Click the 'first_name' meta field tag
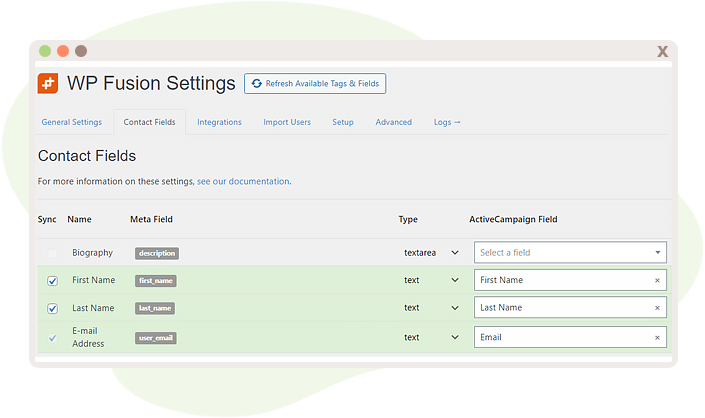Screen dimensions: 705x418 [156, 281]
